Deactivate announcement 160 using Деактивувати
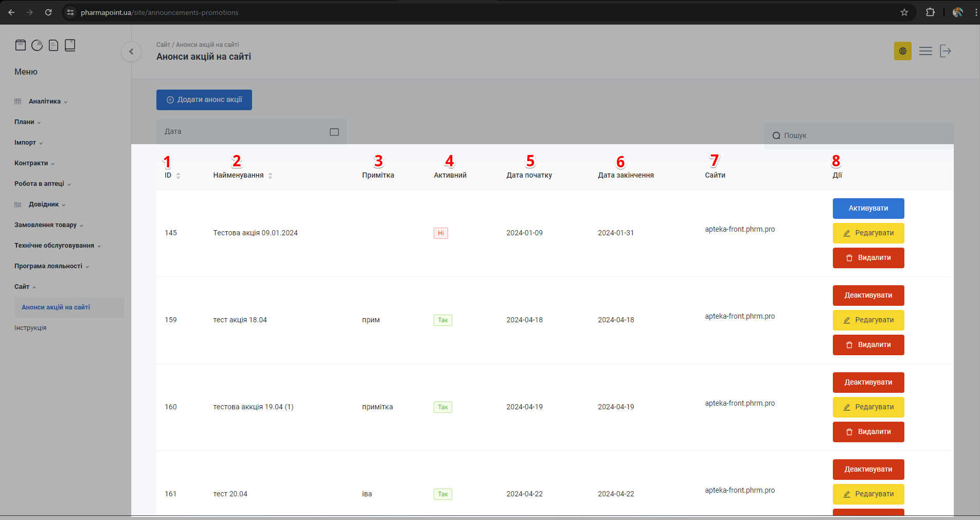This screenshot has height=520, width=980. point(868,383)
